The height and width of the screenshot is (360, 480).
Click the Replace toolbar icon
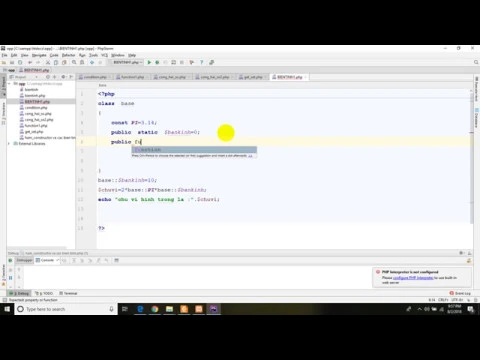coord(82,62)
